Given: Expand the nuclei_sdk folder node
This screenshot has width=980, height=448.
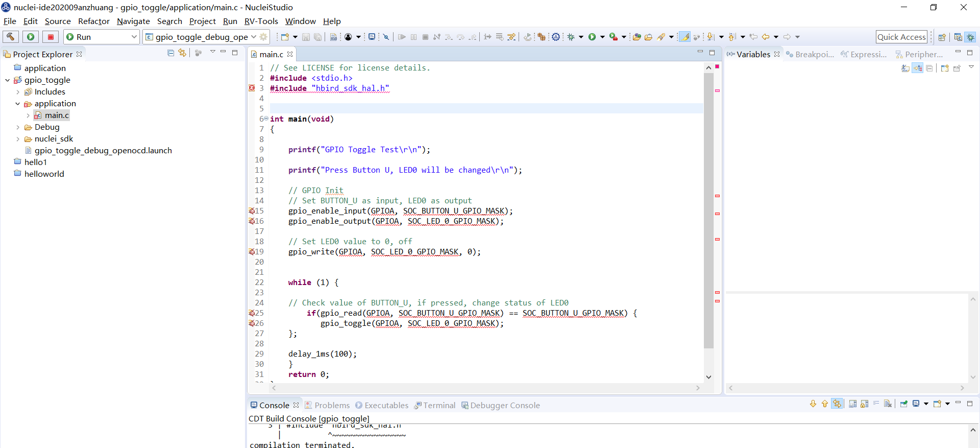Looking at the screenshot, I should (18, 139).
